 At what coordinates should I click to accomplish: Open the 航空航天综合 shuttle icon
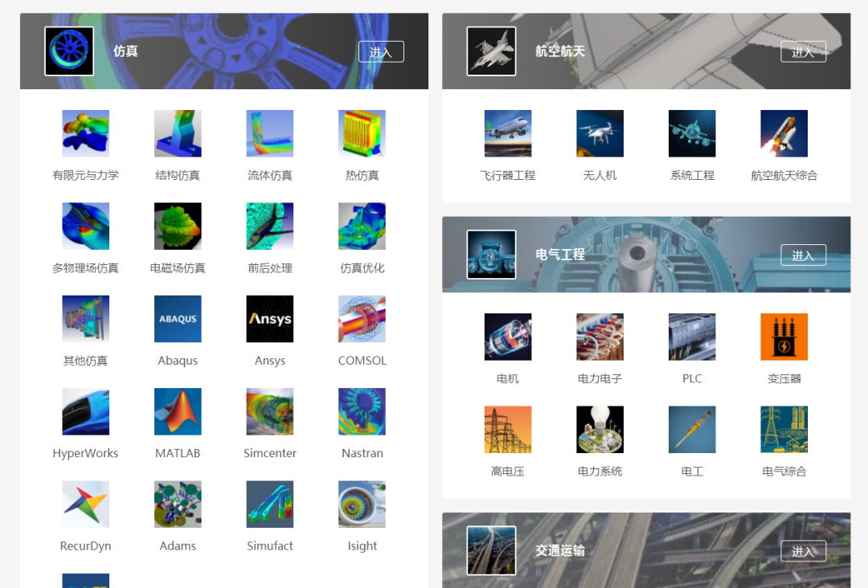coord(784,133)
